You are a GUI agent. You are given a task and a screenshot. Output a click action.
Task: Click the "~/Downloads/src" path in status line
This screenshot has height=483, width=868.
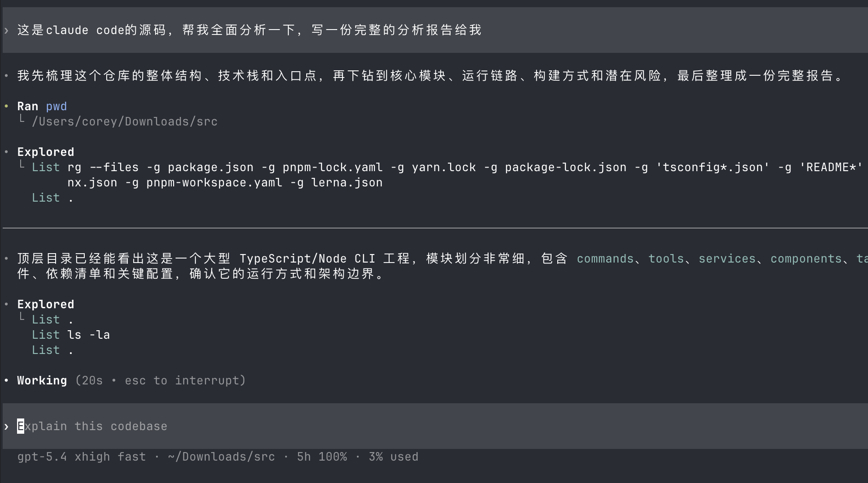click(x=221, y=457)
